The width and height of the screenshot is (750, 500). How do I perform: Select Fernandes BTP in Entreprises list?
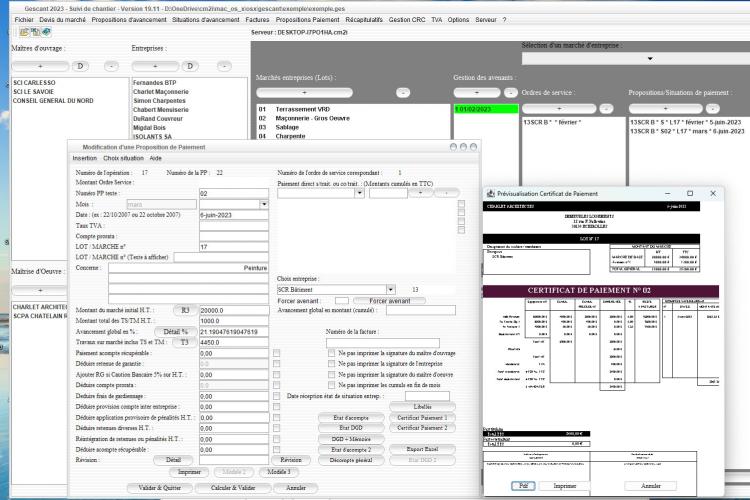point(154,83)
